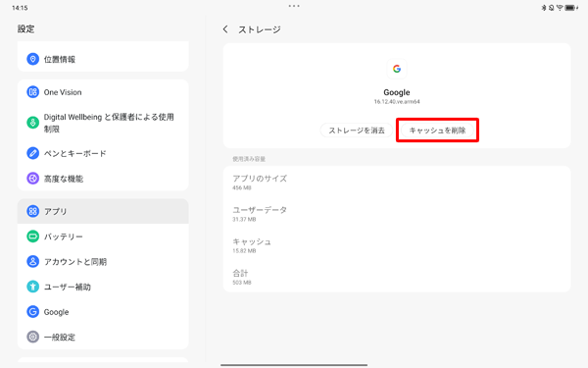
Task: Tap the muted notification bell status icon
Action: click(x=551, y=8)
